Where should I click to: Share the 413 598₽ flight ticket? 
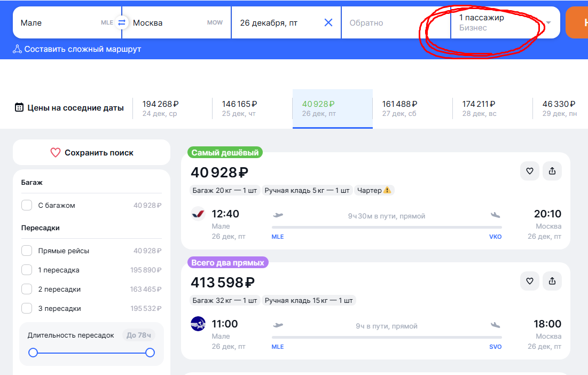(x=552, y=281)
